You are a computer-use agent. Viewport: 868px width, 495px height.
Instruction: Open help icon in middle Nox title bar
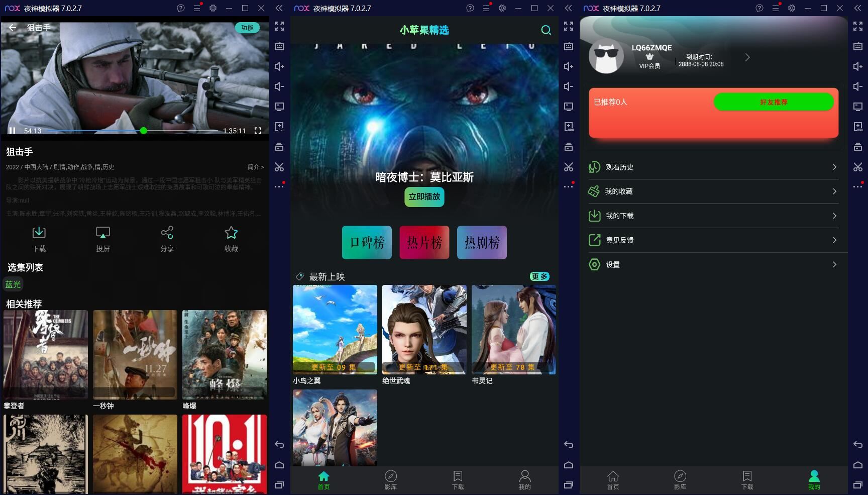[x=470, y=8]
